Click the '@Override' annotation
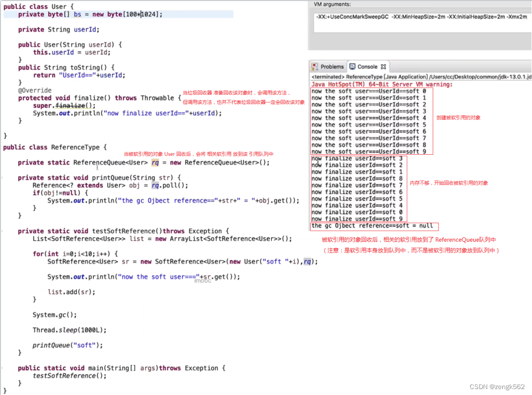 tap(35, 90)
